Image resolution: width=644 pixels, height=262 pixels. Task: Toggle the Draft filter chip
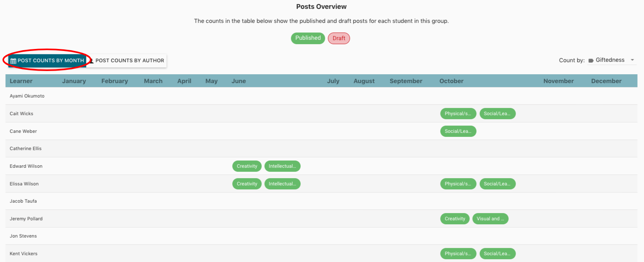point(339,39)
